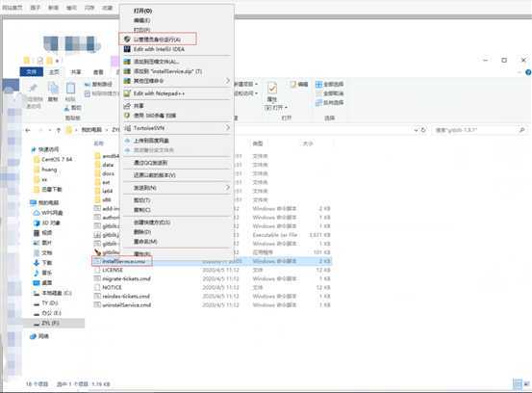Select the 360 antivirus scan entry
Viewport: 532px width, 393px height.
pos(154,116)
